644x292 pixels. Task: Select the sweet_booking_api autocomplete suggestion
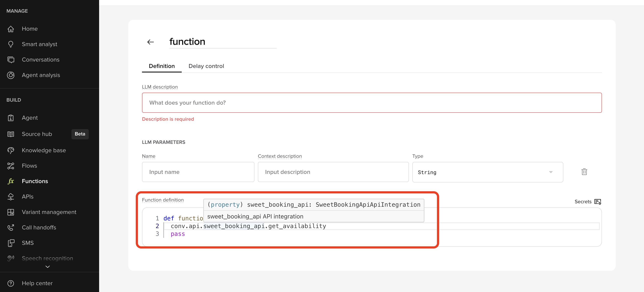(x=255, y=216)
